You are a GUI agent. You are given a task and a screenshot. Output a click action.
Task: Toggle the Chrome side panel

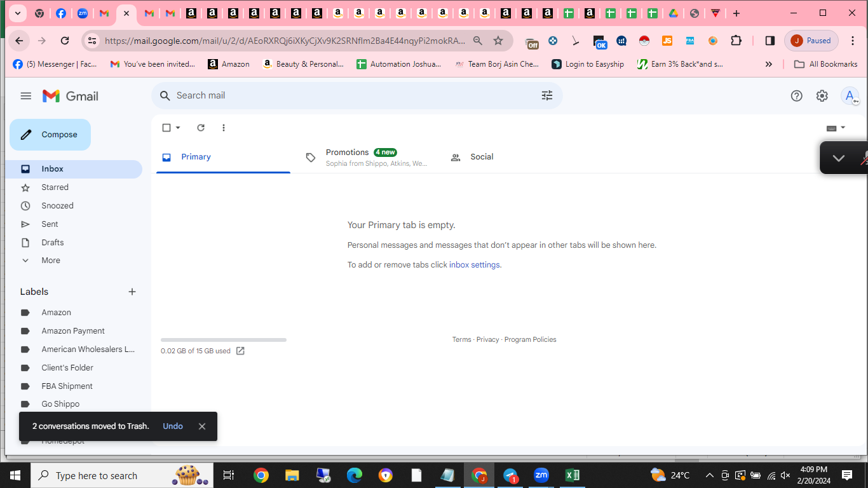(x=770, y=41)
